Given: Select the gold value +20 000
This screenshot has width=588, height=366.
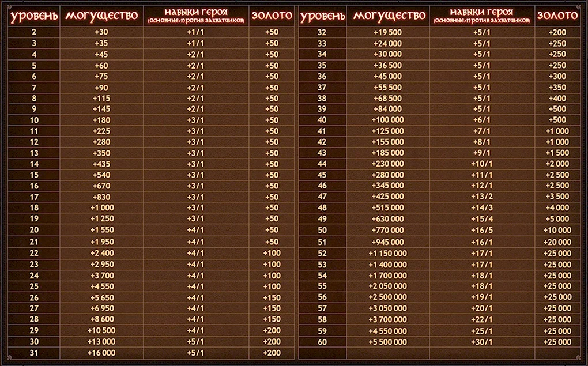Looking at the screenshot, I should click(557, 242).
